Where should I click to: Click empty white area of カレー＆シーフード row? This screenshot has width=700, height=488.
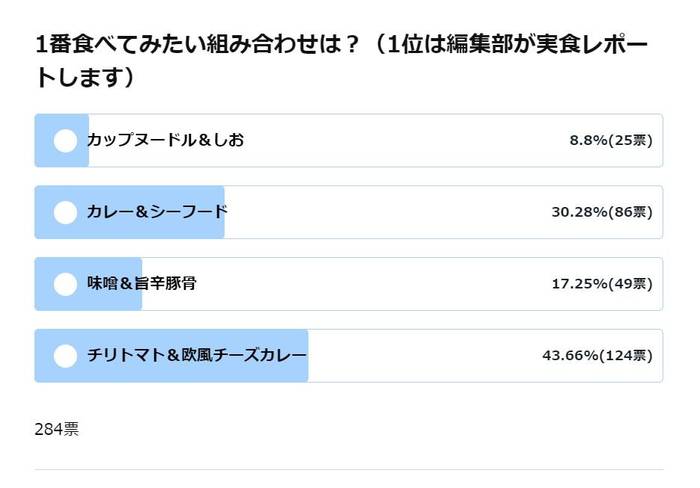click(384, 212)
